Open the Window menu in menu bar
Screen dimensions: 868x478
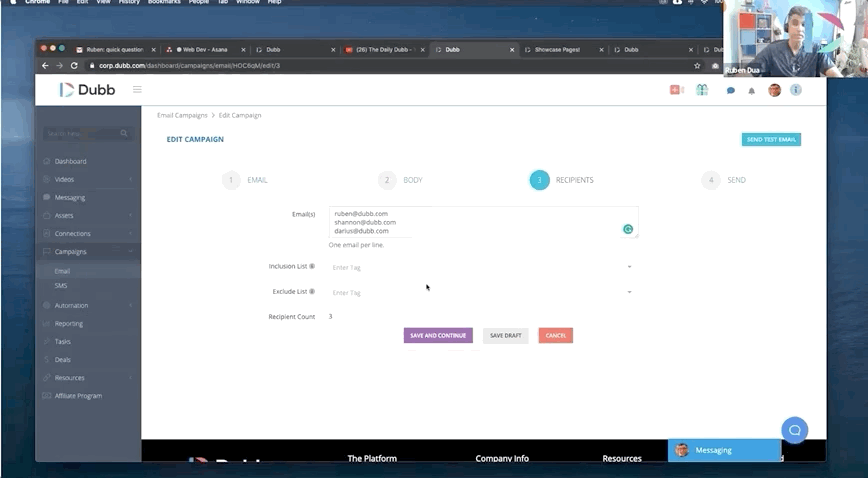pyautogui.click(x=247, y=2)
